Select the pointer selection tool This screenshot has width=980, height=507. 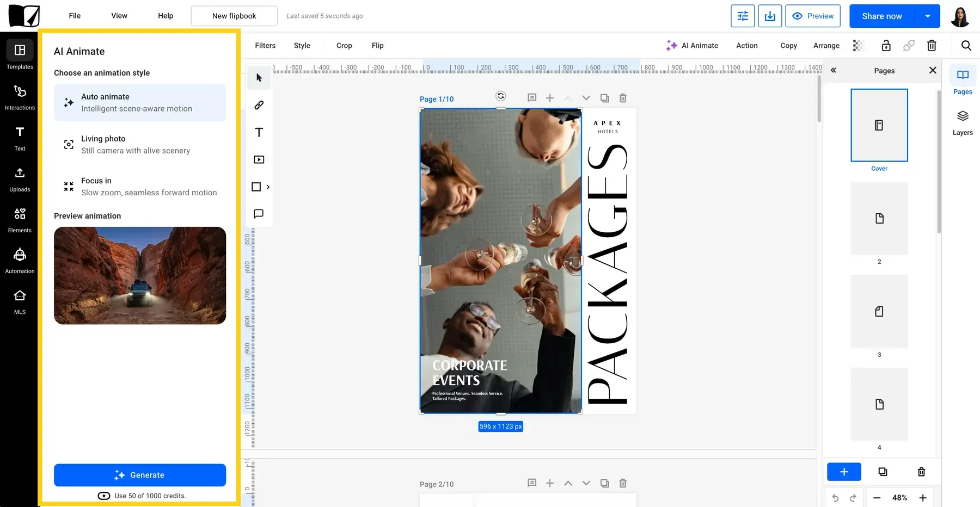259,78
